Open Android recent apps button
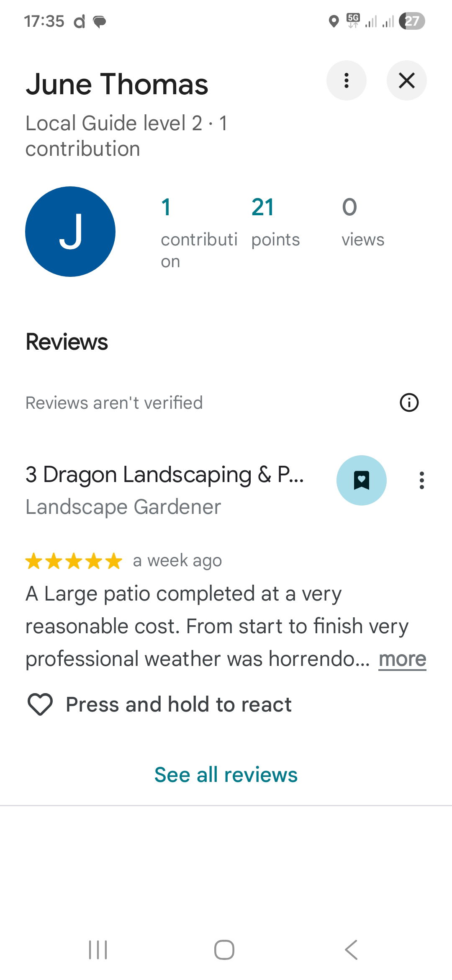The height and width of the screenshot is (980, 452). coord(98,949)
